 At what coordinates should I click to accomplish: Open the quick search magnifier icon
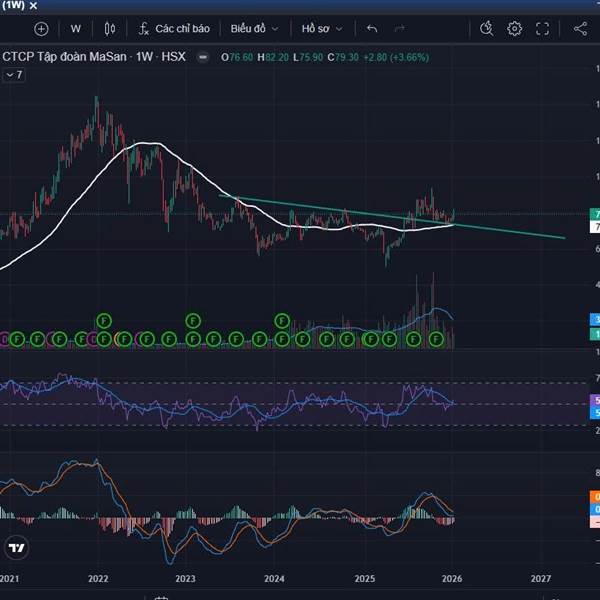pyautogui.click(x=487, y=29)
